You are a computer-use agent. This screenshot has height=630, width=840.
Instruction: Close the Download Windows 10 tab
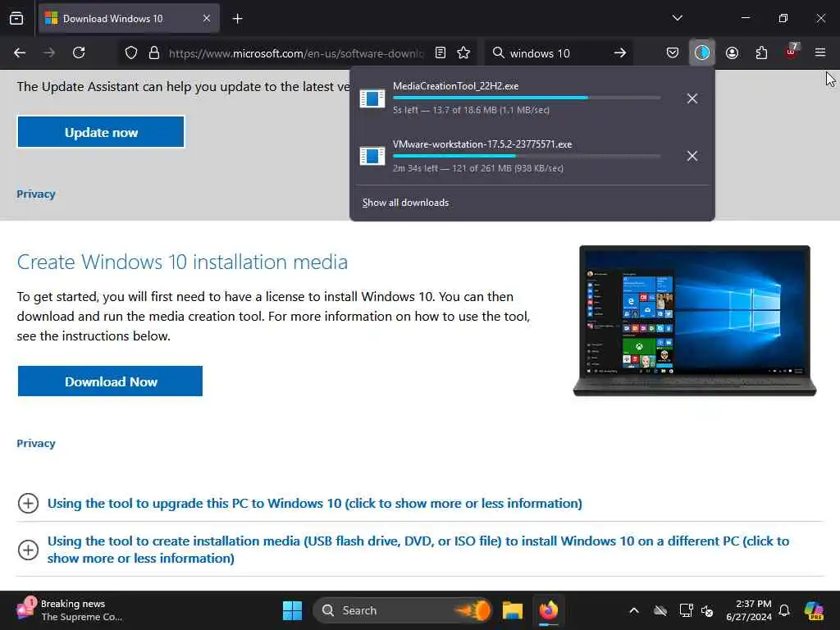coord(207,19)
